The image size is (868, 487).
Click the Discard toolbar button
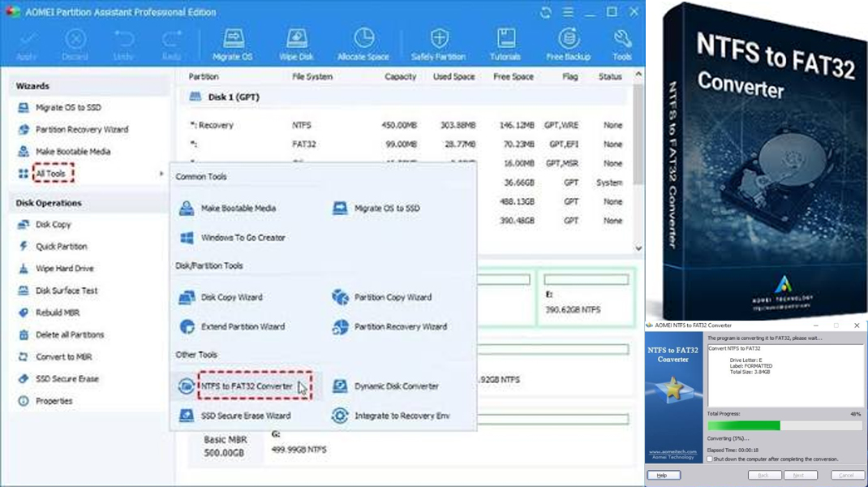tap(75, 45)
